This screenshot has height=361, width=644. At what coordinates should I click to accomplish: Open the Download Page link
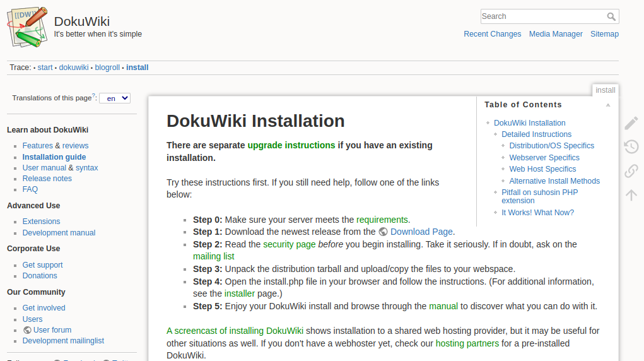pos(421,232)
